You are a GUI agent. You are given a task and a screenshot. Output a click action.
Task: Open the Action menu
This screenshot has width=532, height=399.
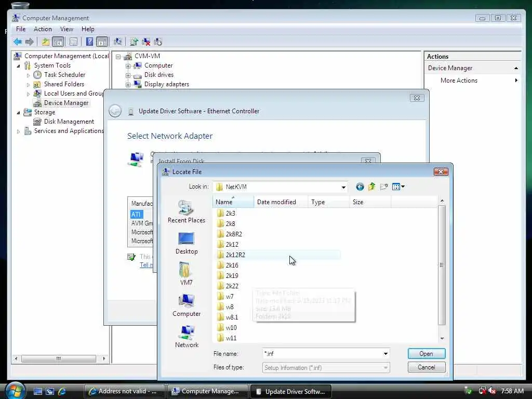pos(43,29)
